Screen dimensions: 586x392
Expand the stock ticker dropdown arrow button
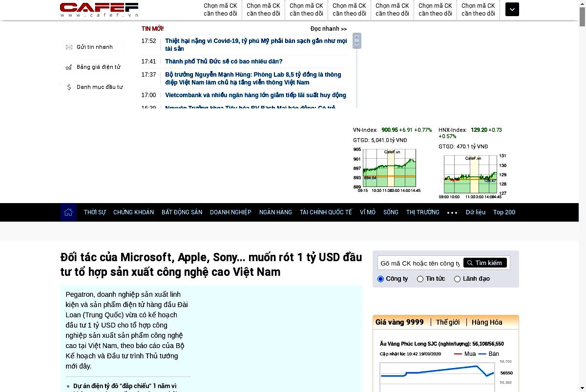click(x=512, y=10)
